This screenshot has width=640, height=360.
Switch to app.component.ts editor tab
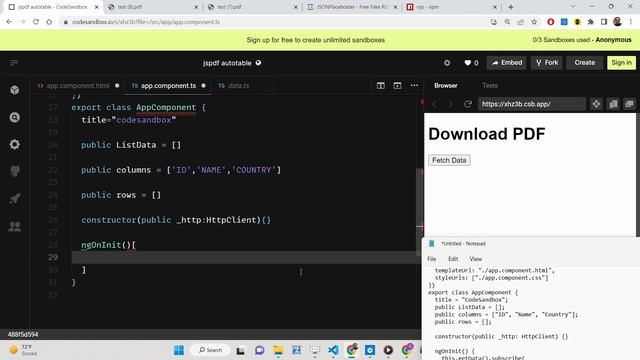pos(168,86)
